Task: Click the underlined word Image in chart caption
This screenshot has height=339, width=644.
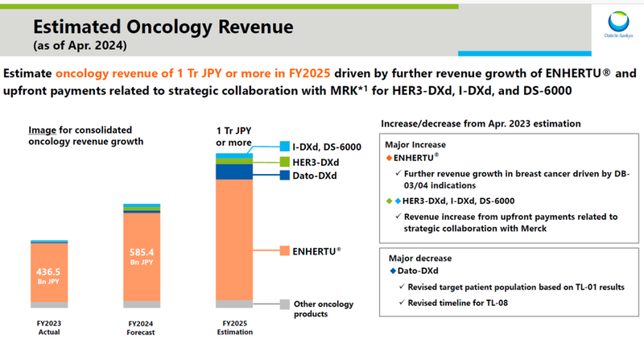Action: pos(43,130)
